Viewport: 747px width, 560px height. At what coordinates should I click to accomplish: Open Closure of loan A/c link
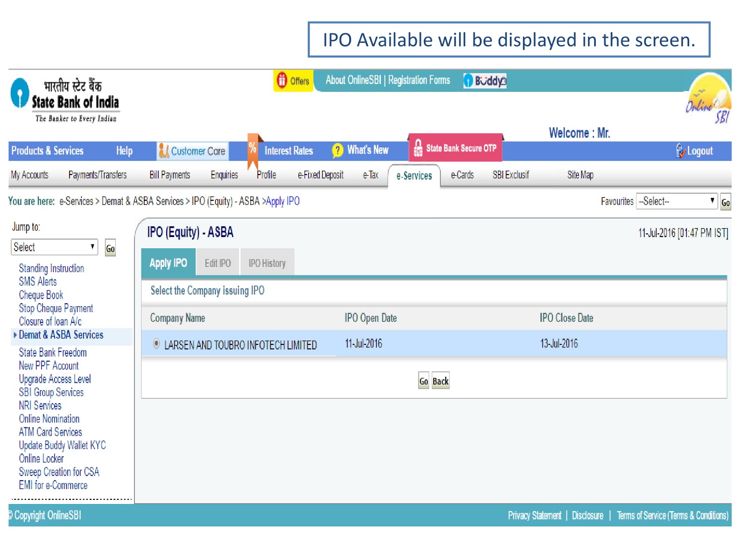pos(50,322)
